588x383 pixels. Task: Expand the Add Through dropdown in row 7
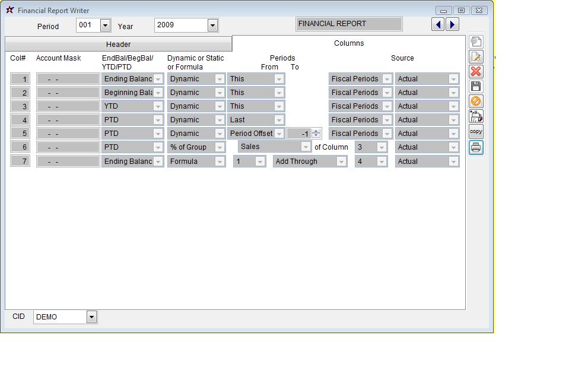[x=341, y=162]
